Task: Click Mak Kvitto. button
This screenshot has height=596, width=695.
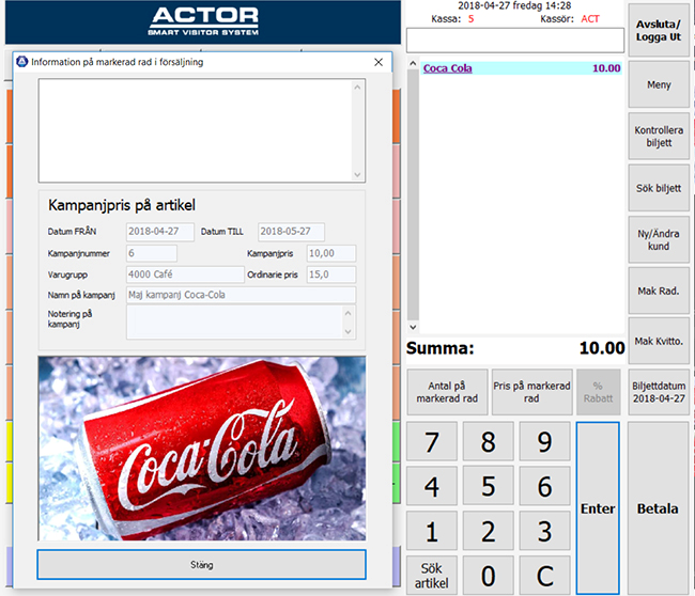Action: click(x=658, y=341)
